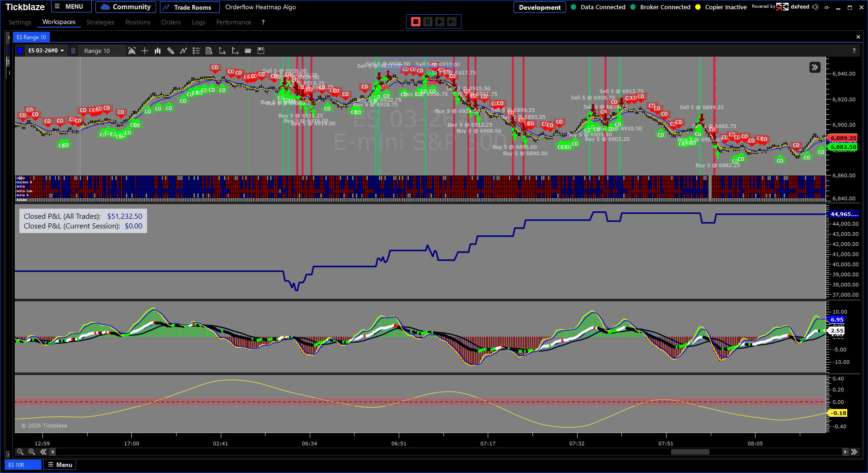Click the candlestick chart style icon
This screenshot has width=868, height=473.
tap(158, 51)
